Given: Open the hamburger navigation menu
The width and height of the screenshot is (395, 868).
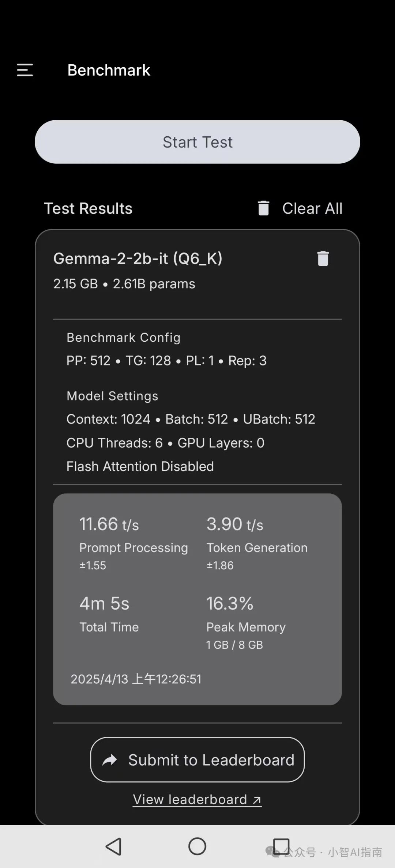Looking at the screenshot, I should click(x=25, y=70).
